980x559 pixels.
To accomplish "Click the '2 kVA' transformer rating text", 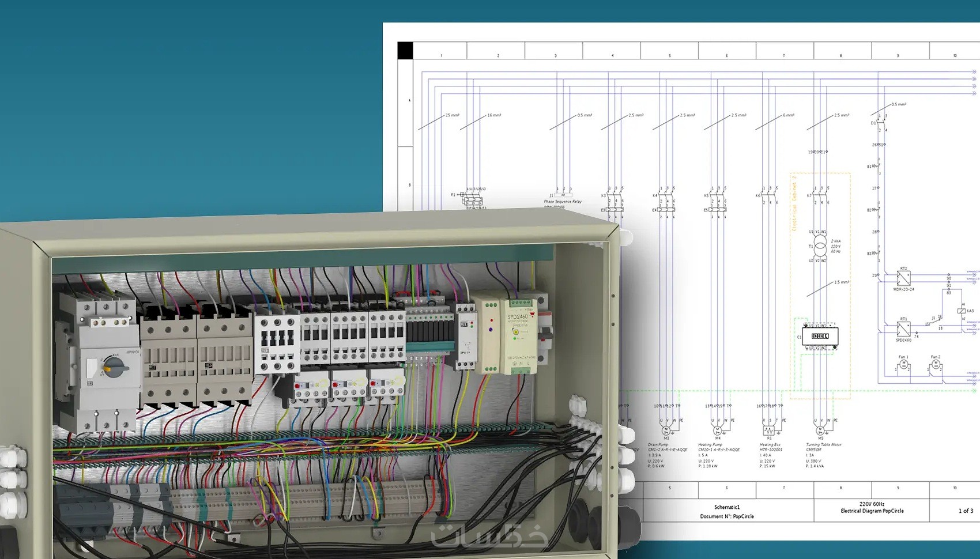I will pos(835,241).
